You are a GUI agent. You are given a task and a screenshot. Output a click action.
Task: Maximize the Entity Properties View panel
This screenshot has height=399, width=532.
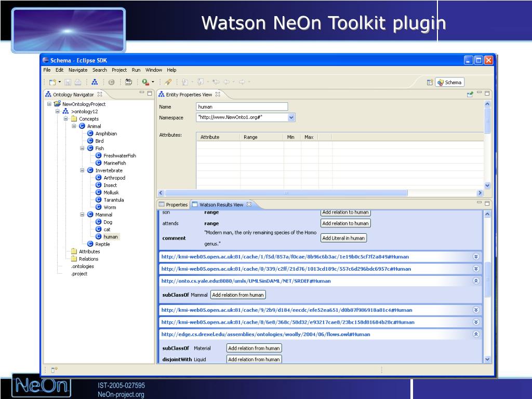click(x=487, y=93)
